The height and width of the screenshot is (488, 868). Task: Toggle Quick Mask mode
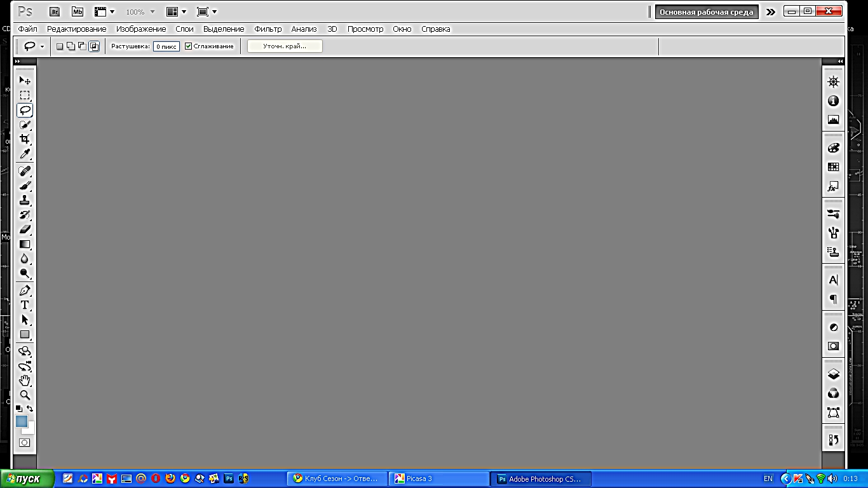(25, 442)
